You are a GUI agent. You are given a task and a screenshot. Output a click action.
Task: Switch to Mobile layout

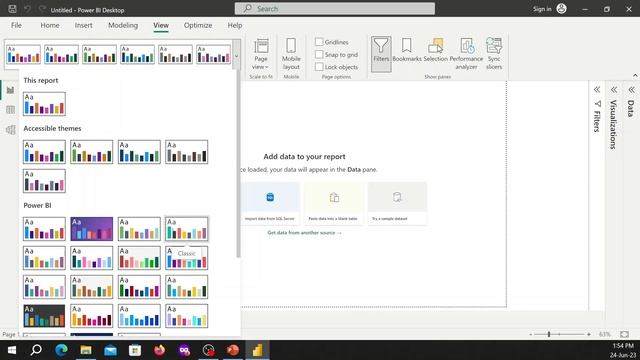pos(291,54)
